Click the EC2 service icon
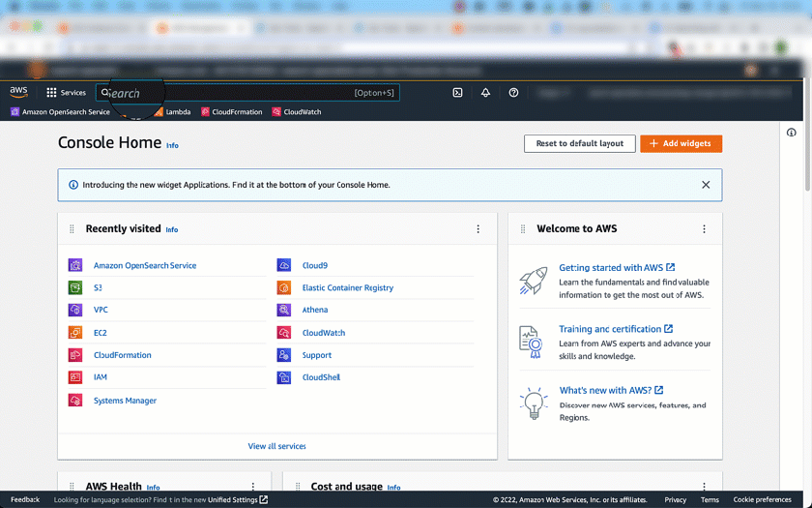This screenshot has height=508, width=812. (x=75, y=333)
